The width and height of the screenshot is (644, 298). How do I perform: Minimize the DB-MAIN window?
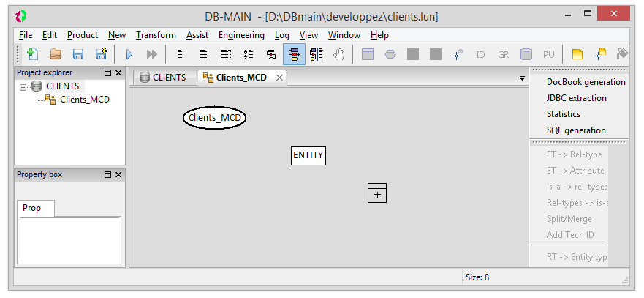(x=569, y=15)
